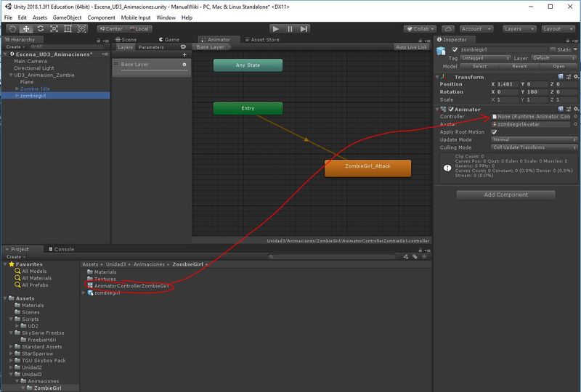Switch to Animator Parameters tab
The height and width of the screenshot is (392, 581).
[x=151, y=47]
